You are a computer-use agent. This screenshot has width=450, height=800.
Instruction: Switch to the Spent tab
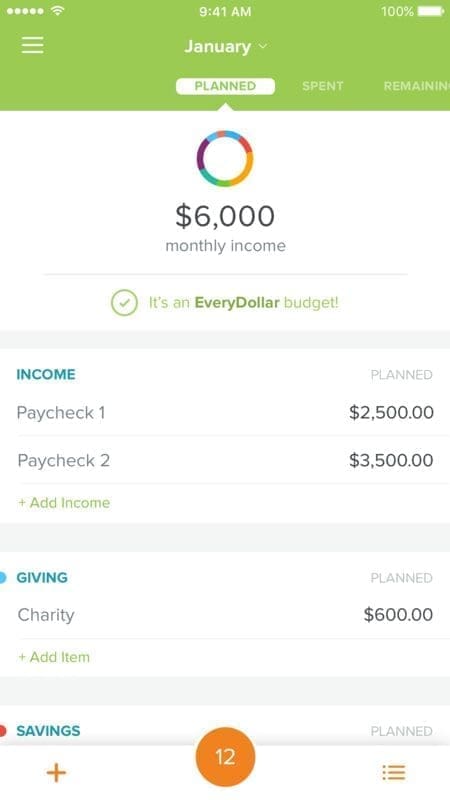322,86
